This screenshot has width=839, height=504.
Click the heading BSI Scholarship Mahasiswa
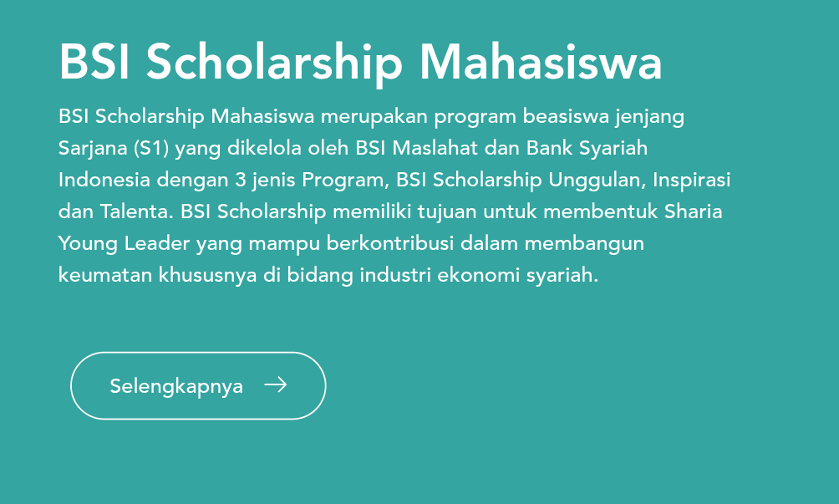[359, 60]
